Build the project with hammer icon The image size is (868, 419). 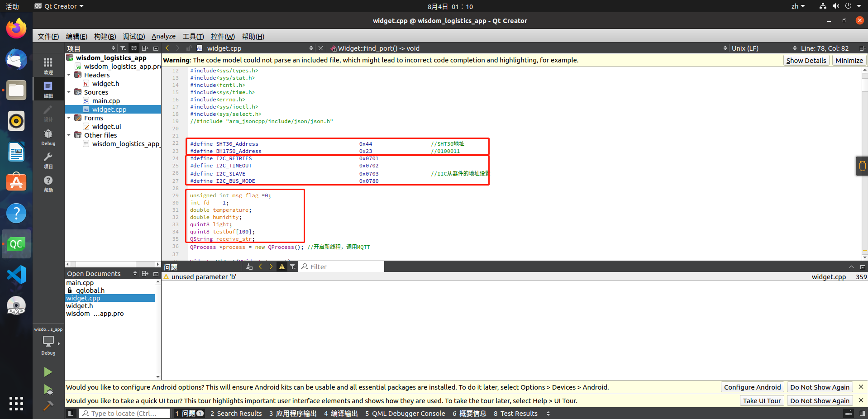point(48,406)
